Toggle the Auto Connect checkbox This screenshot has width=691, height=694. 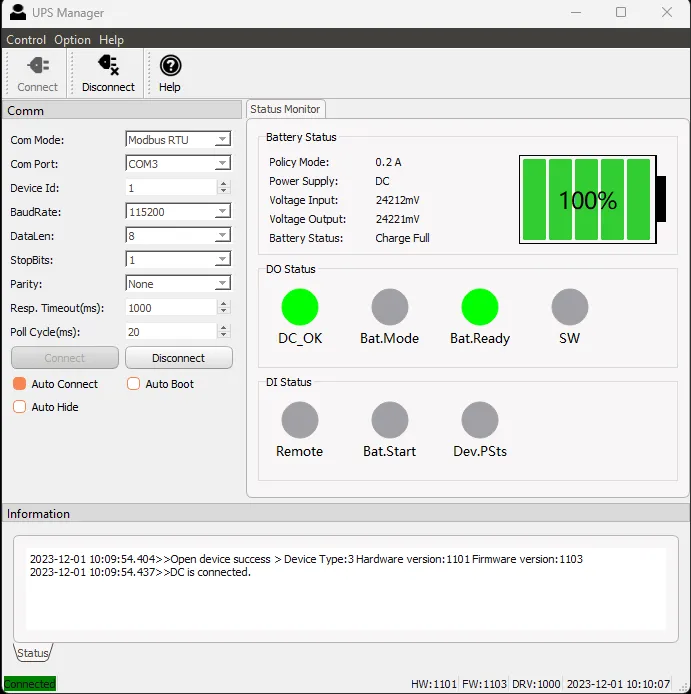(19, 384)
